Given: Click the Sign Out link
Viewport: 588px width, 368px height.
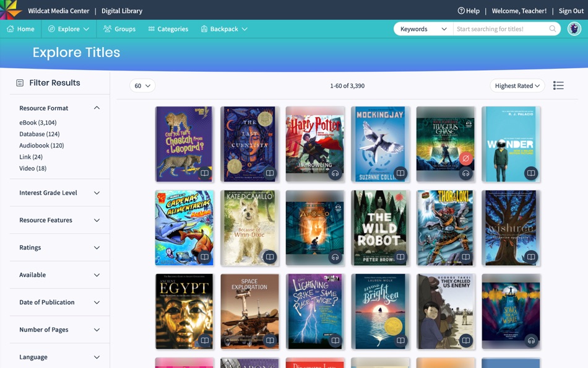Looking at the screenshot, I should point(571,11).
